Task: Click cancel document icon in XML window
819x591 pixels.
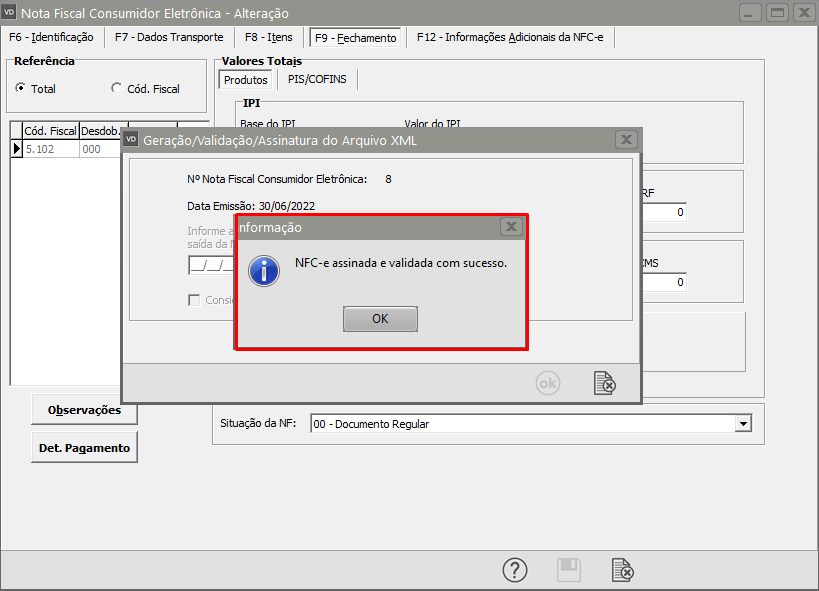Action: coord(605,383)
